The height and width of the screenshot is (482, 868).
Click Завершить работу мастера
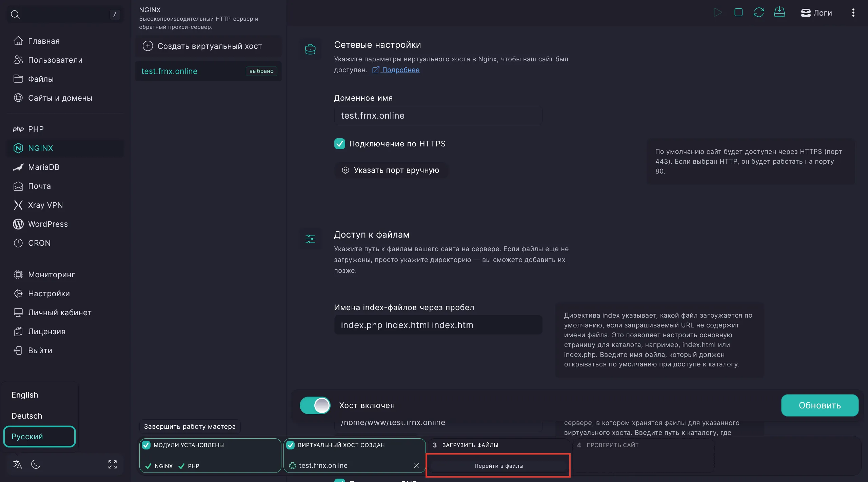[190, 426]
